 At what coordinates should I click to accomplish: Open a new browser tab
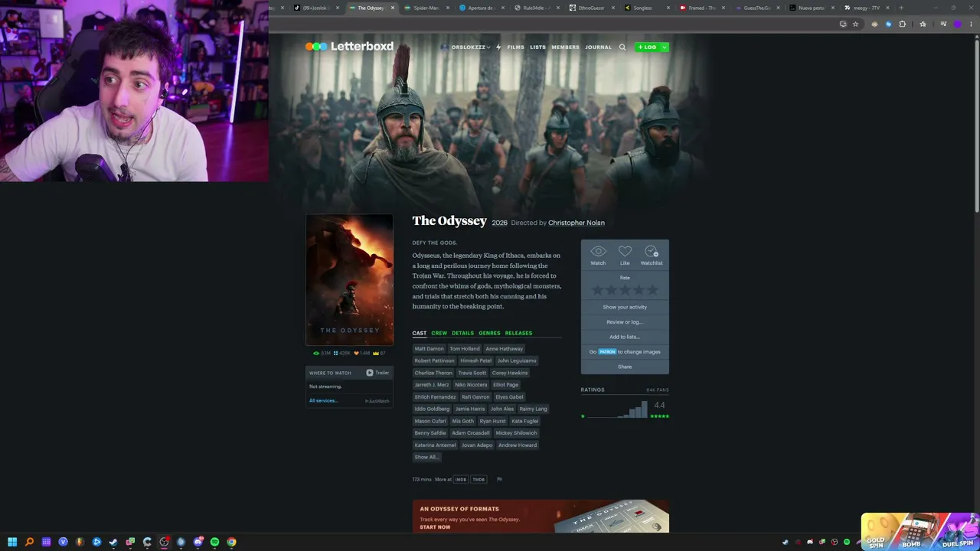[901, 8]
